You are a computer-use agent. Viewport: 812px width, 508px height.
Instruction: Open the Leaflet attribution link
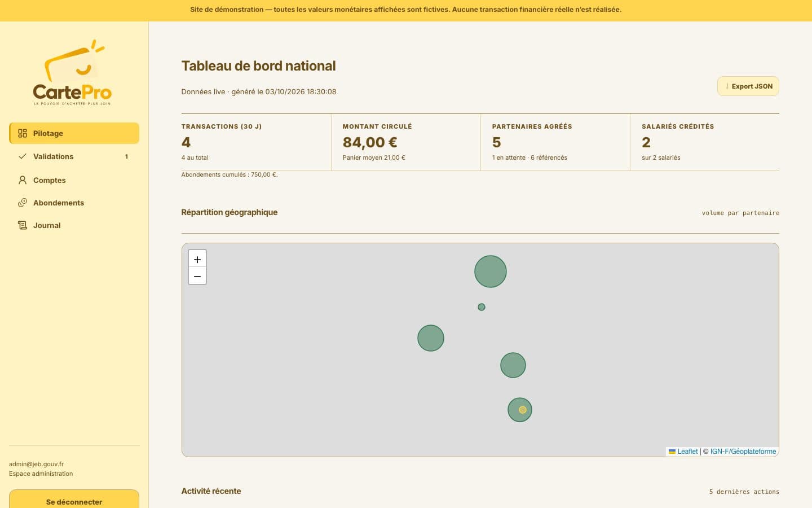click(x=683, y=452)
